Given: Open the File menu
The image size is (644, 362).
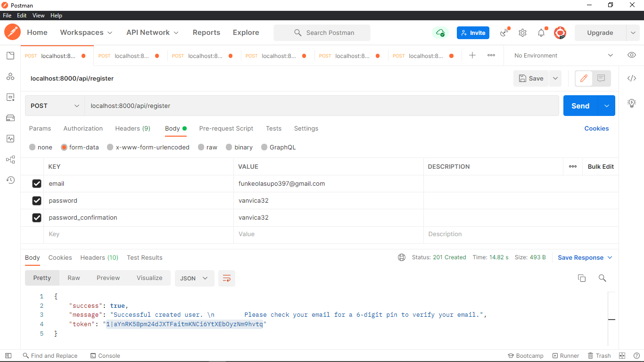Looking at the screenshot, I should (7, 16).
